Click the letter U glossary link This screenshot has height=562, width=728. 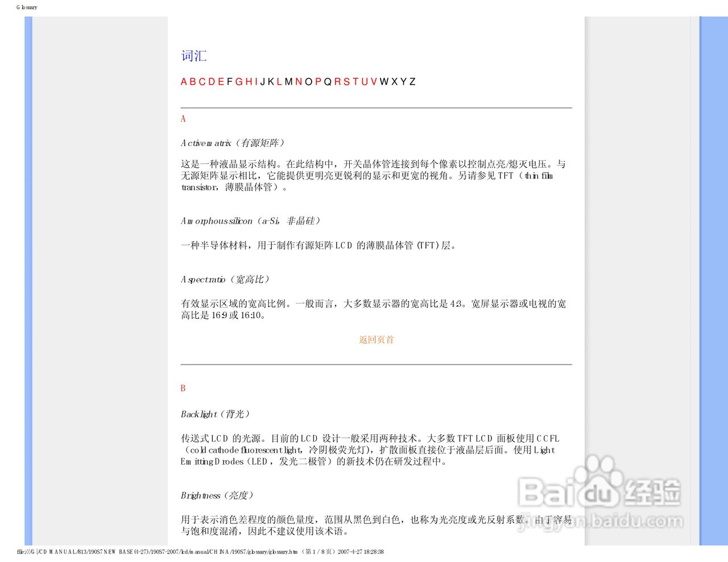click(x=363, y=82)
